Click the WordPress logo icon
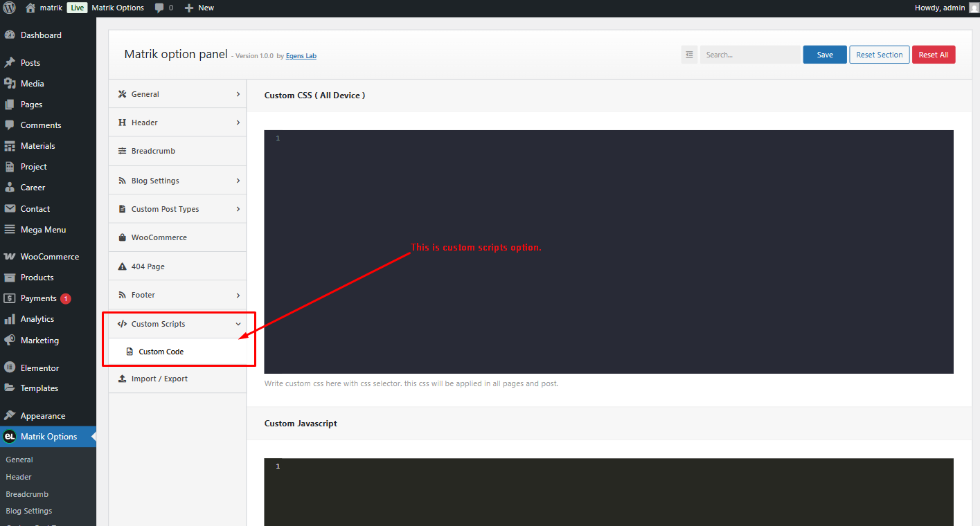This screenshot has height=526, width=980. [9, 8]
